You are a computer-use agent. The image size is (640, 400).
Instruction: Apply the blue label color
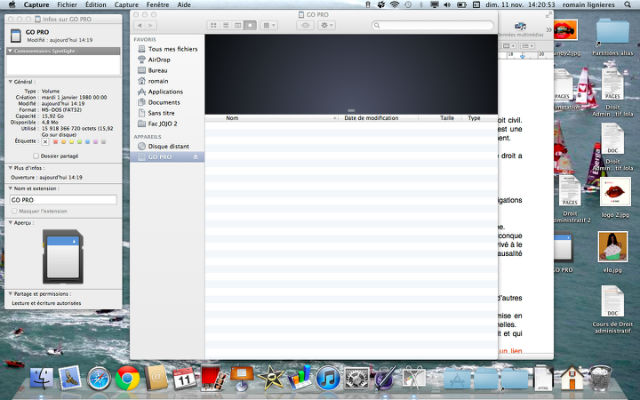[87, 142]
